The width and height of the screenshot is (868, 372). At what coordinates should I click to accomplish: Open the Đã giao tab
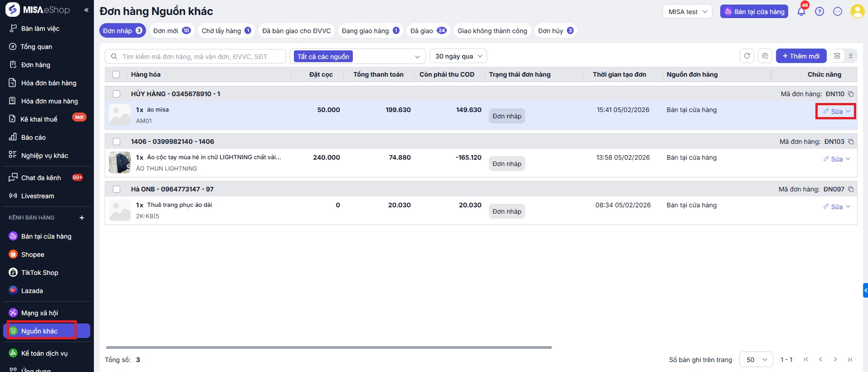(x=428, y=31)
